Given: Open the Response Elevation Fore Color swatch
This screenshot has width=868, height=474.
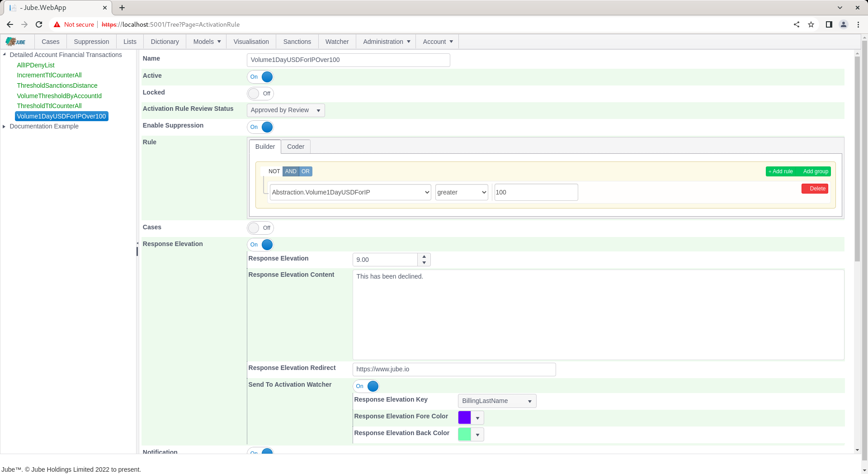Looking at the screenshot, I should (x=471, y=417).
